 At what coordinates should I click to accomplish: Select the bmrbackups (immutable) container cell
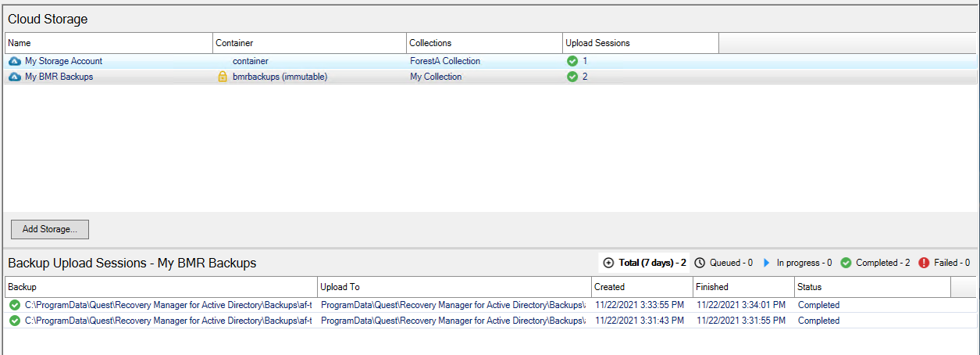(280, 77)
